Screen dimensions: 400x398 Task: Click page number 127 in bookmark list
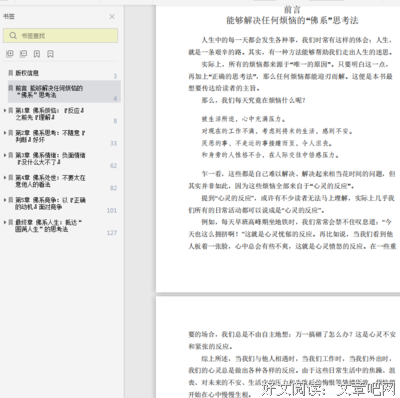click(112, 233)
